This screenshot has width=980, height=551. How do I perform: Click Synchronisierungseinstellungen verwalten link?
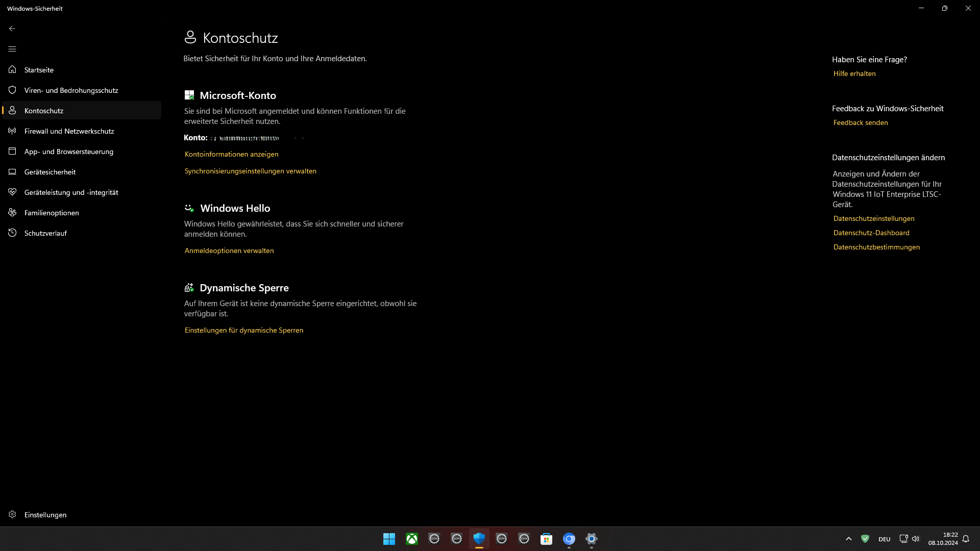click(250, 171)
